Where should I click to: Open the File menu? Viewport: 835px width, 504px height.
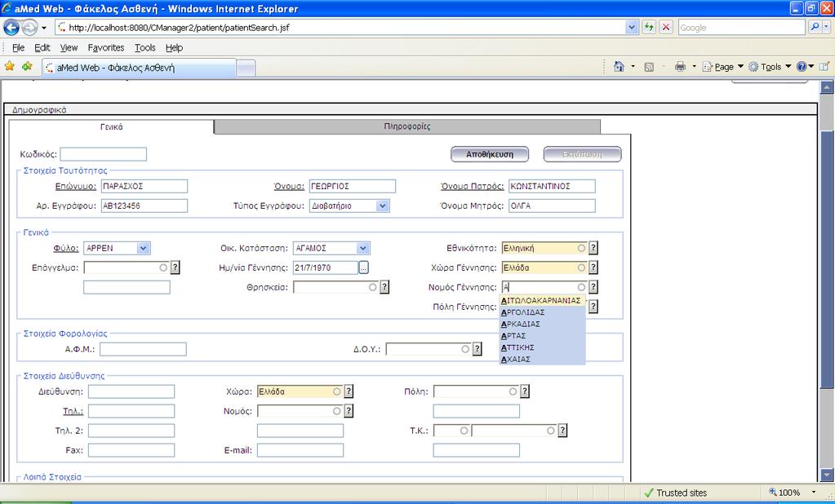tap(18, 47)
